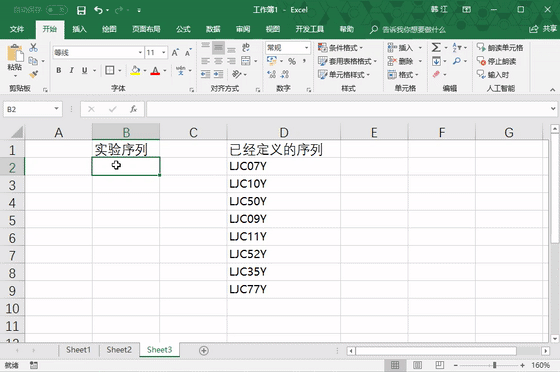
Task: Toggle italic formatting
Action: coord(71,70)
